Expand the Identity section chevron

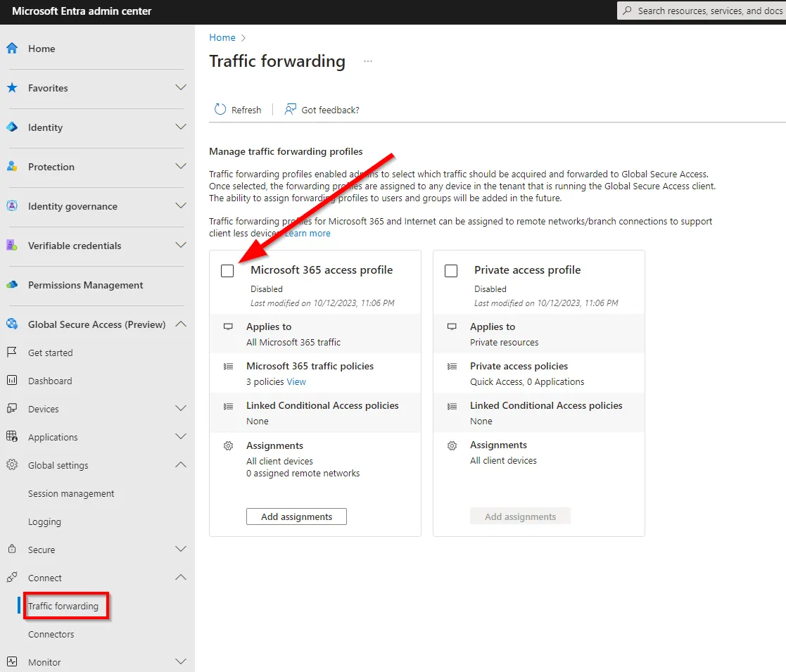tap(181, 127)
